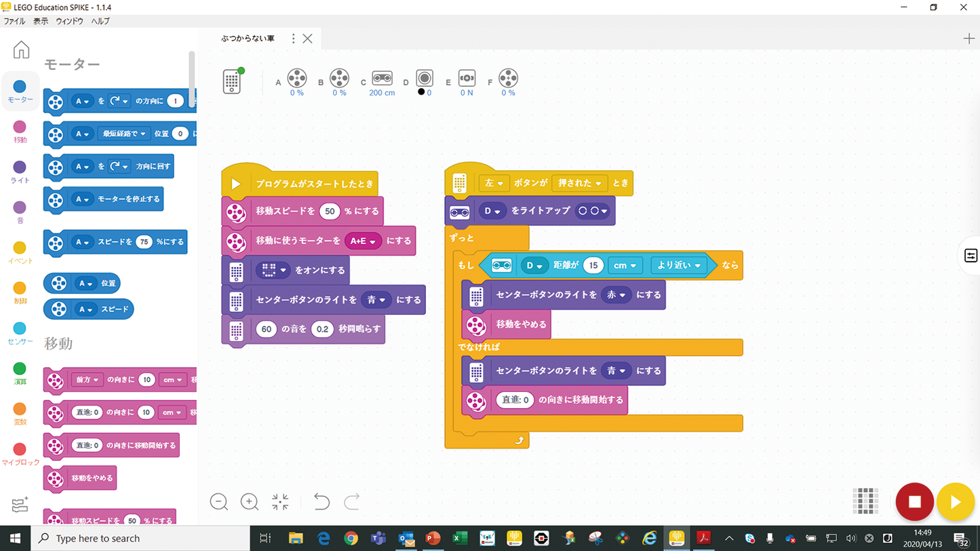This screenshot has height=551, width=980.
Task: Click the 5x5 light matrix grid icon
Action: (x=865, y=502)
